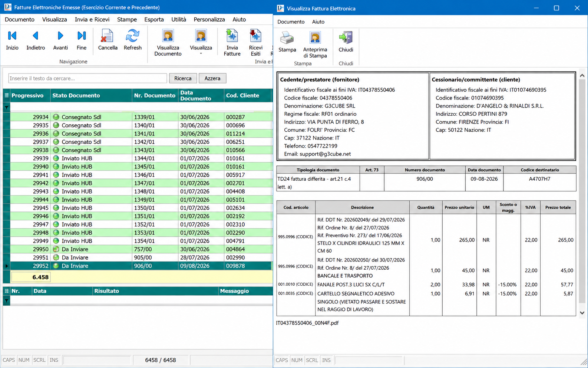Click Chiudi icon in invoice viewer
Screen dimensions: 588x368
point(346,37)
